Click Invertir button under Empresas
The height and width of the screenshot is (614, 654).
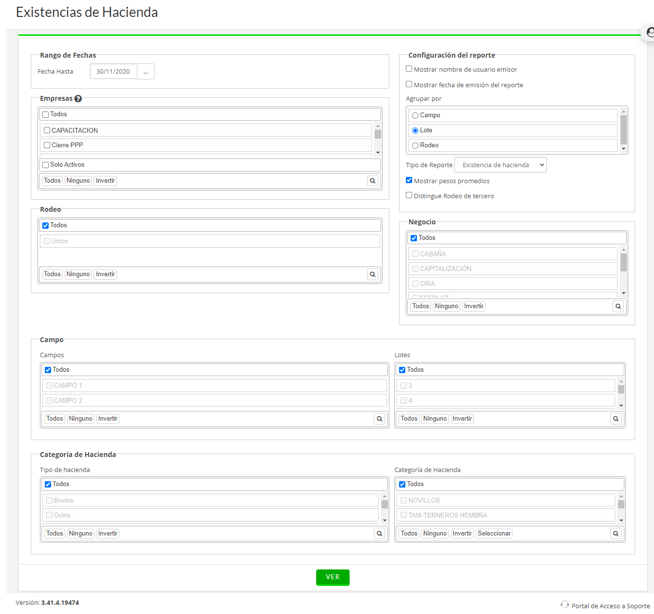(105, 181)
